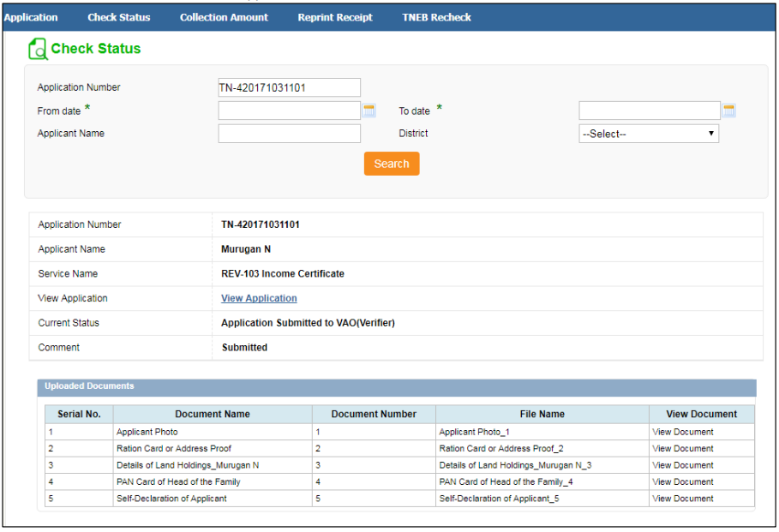Select Self-Declaration of Applicant name cell

coord(213,499)
